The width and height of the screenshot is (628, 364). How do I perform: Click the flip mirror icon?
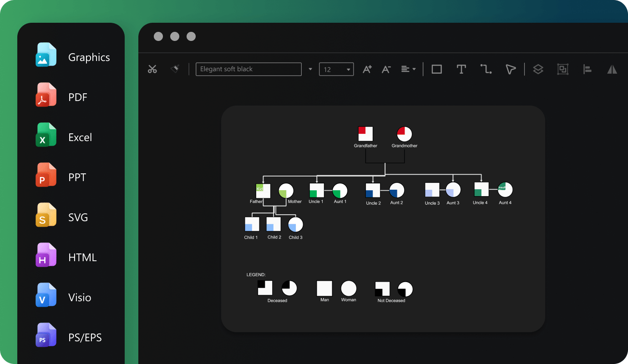pyautogui.click(x=612, y=69)
